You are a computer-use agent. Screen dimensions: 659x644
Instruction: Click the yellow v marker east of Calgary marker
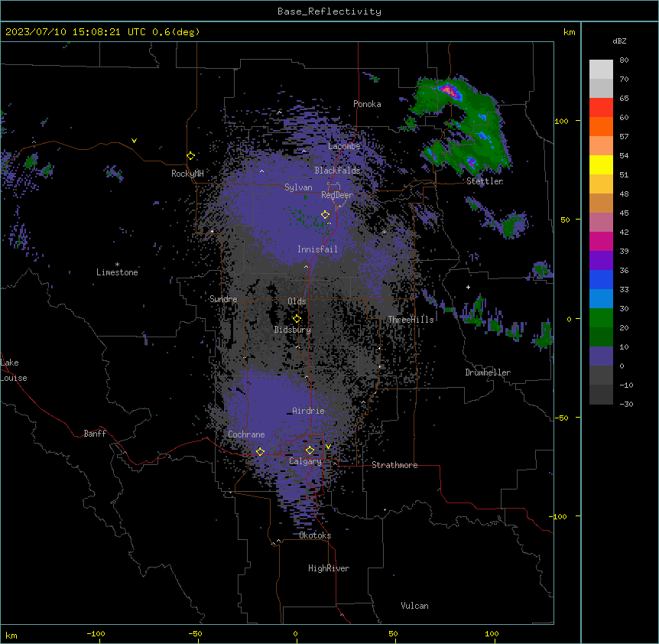pos(328,447)
